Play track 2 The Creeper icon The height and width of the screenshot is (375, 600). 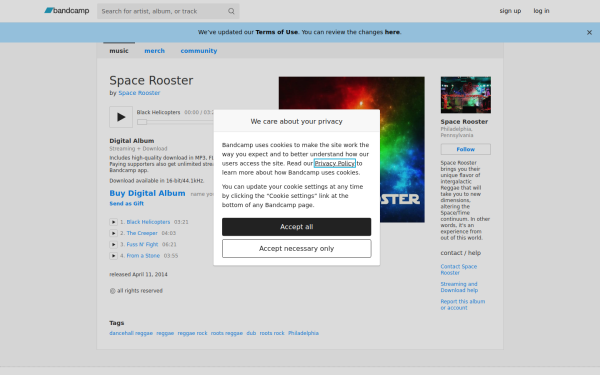[x=113, y=233]
